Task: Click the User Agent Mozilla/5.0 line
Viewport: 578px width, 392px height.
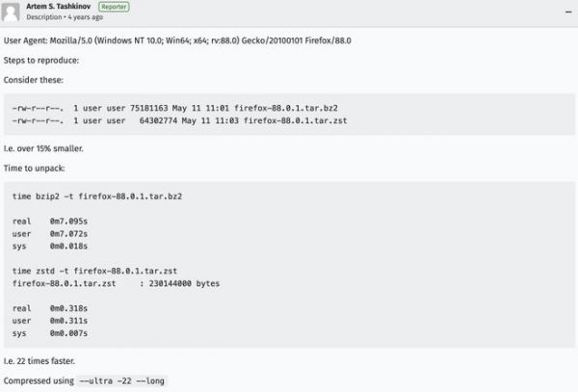Action: click(177, 40)
